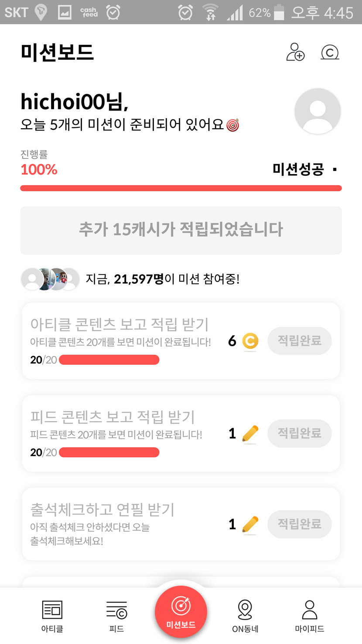Tap the gold coin icon on article mission

pos(250,341)
